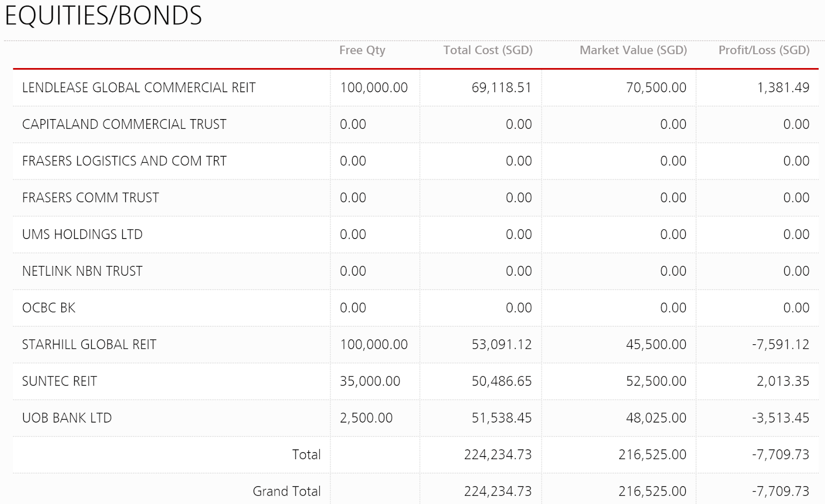Click the Grand Total loss -7,709.73

point(781,491)
